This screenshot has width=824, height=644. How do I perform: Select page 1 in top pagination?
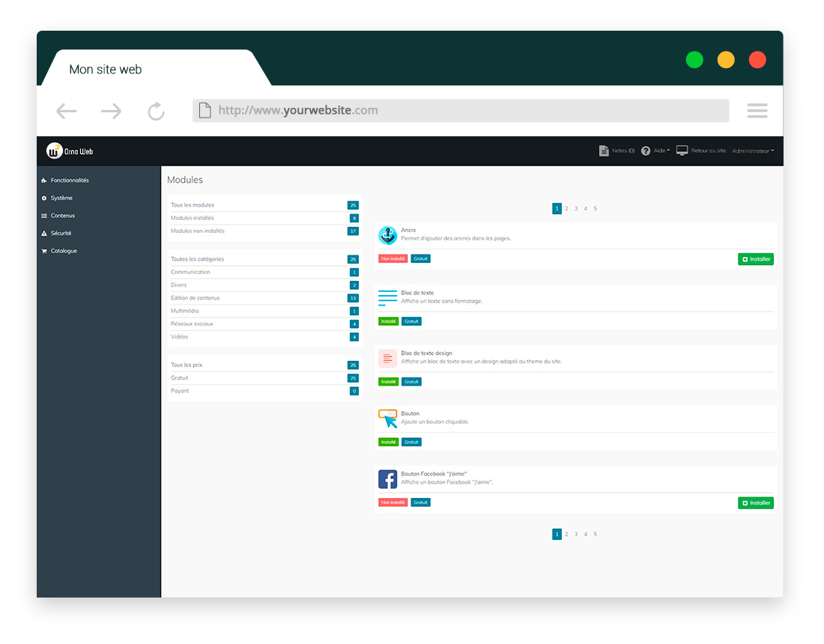(x=557, y=208)
